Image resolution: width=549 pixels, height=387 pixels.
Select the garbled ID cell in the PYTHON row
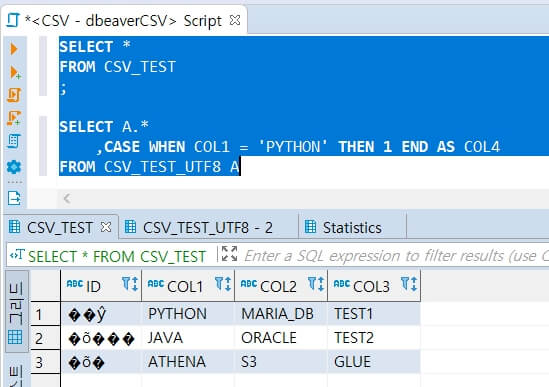click(101, 314)
